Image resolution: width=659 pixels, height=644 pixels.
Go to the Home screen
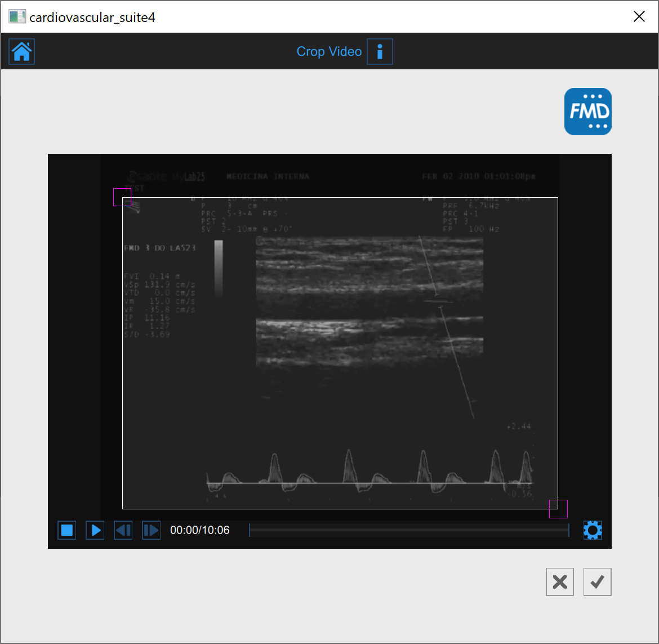point(22,52)
